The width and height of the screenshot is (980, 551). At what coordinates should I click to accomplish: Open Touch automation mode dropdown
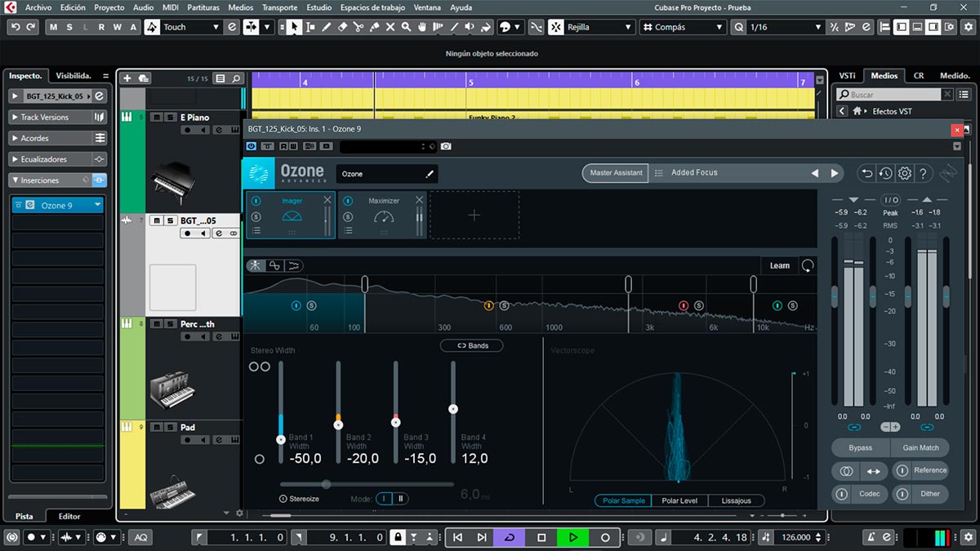coord(216,27)
